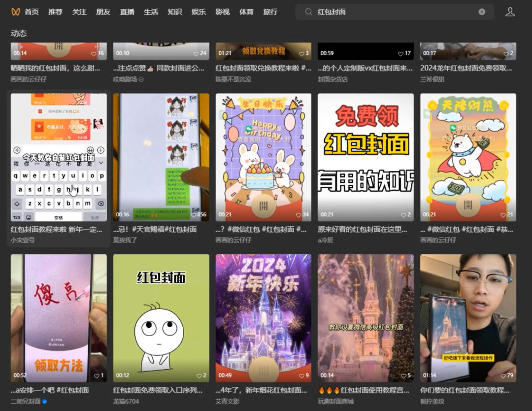Switch to the 关注 section
Viewport: 532px width, 411px height.
click(79, 12)
